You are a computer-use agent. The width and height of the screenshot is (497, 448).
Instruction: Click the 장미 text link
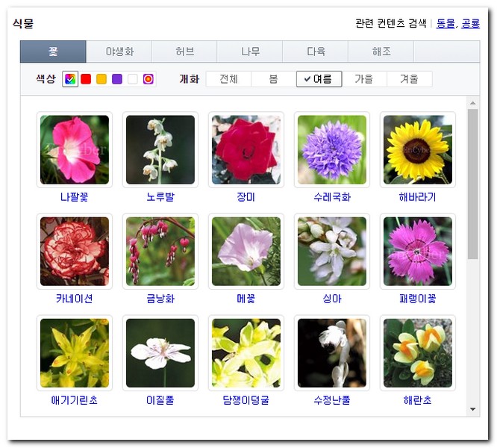[246, 197]
